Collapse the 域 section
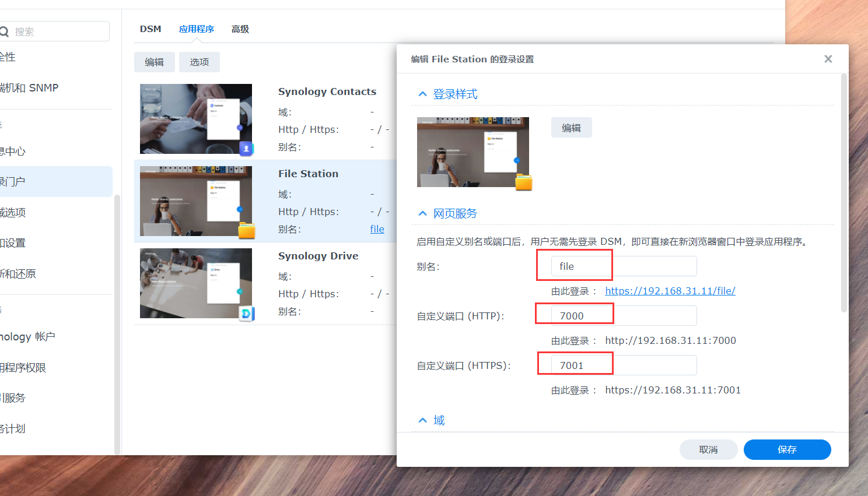Image resolution: width=868 pixels, height=496 pixels. tap(423, 420)
